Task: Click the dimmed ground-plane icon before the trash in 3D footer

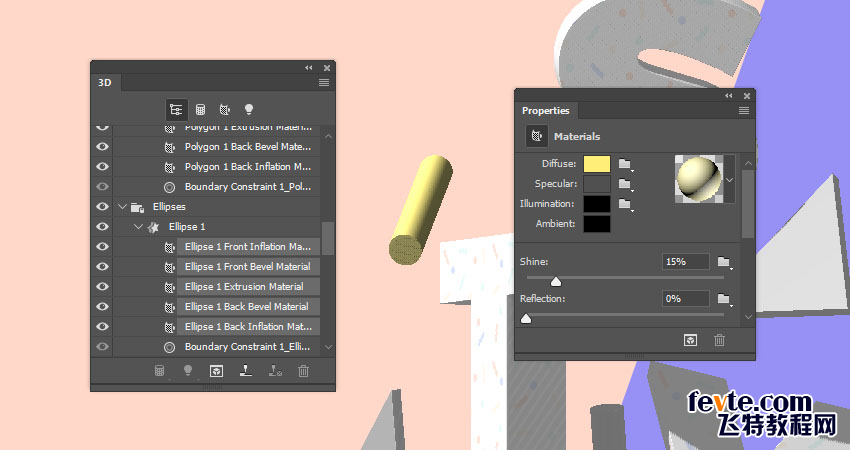Action: tap(275, 371)
